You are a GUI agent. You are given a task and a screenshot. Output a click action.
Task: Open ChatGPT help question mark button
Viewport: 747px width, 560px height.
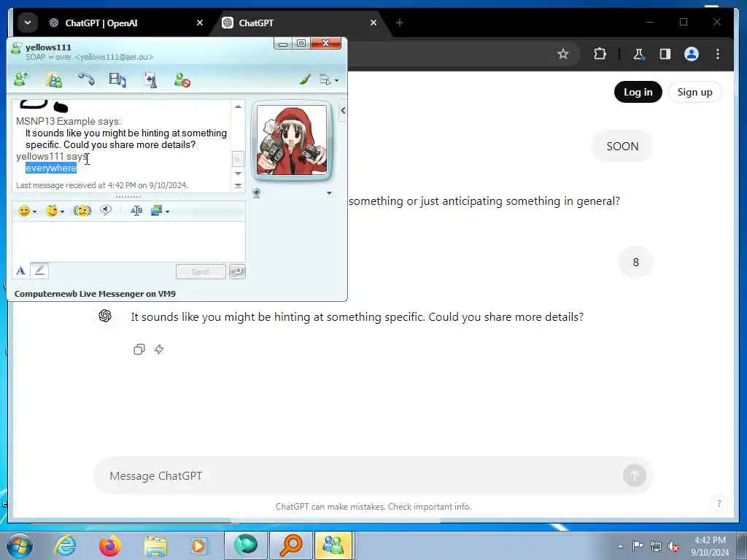(x=719, y=504)
